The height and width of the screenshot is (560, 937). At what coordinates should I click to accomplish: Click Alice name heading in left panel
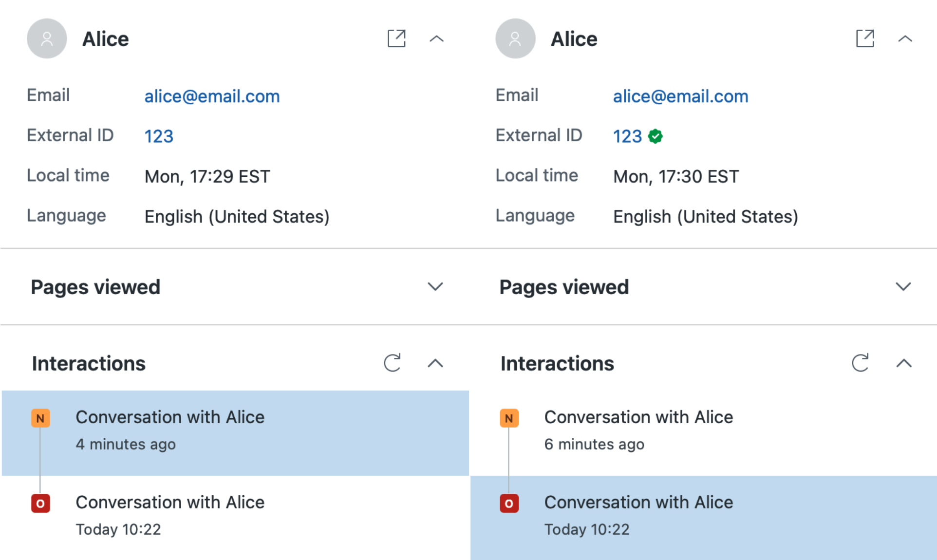[x=106, y=39]
